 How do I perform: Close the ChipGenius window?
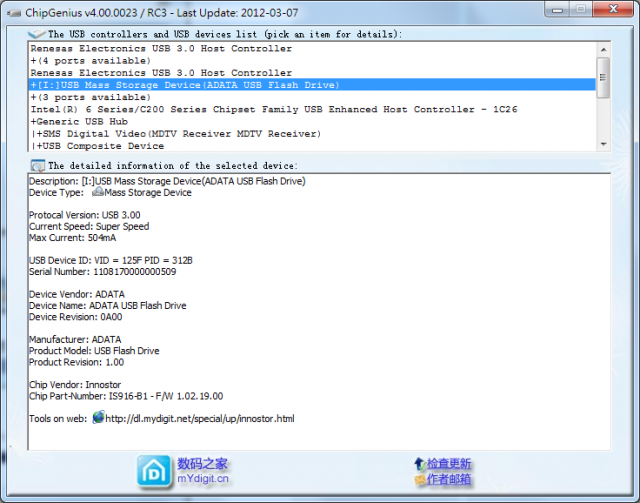[x=613, y=9]
